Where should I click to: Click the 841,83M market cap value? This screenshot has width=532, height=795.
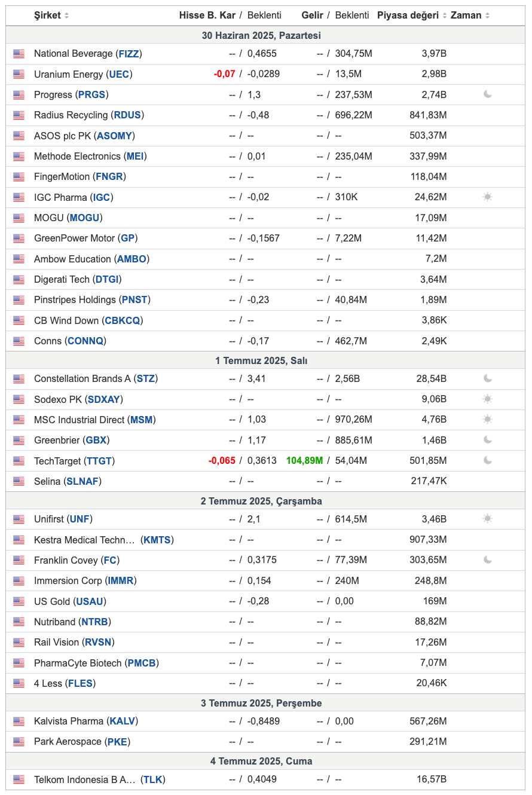pyautogui.click(x=429, y=115)
